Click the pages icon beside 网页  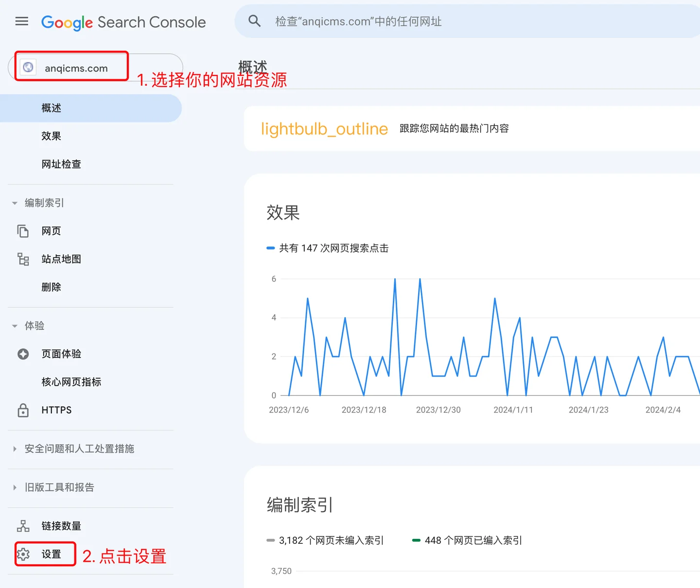tap(23, 231)
